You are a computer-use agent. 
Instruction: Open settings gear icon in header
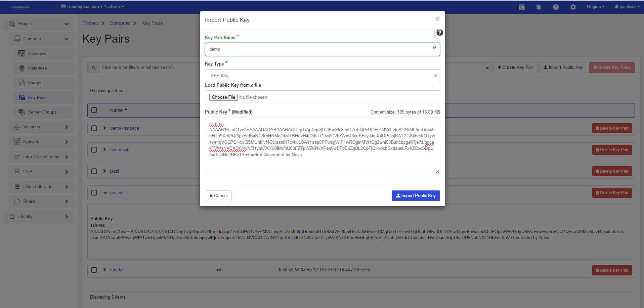573,7
